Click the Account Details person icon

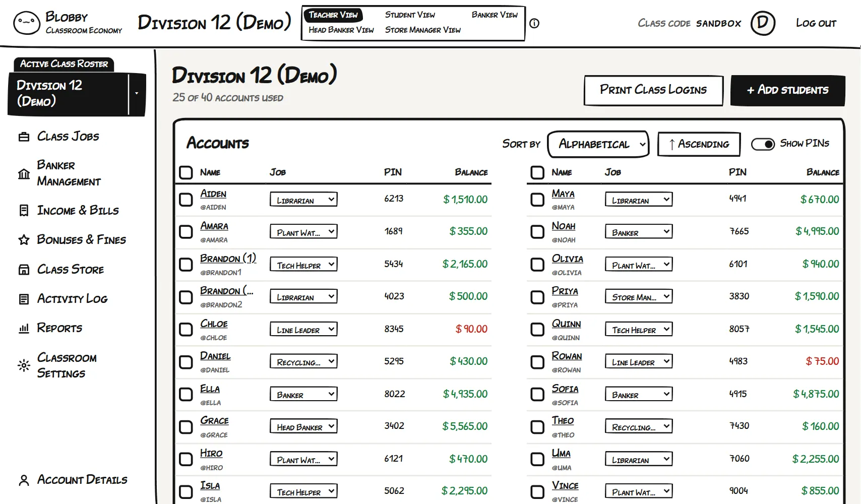coord(24,480)
